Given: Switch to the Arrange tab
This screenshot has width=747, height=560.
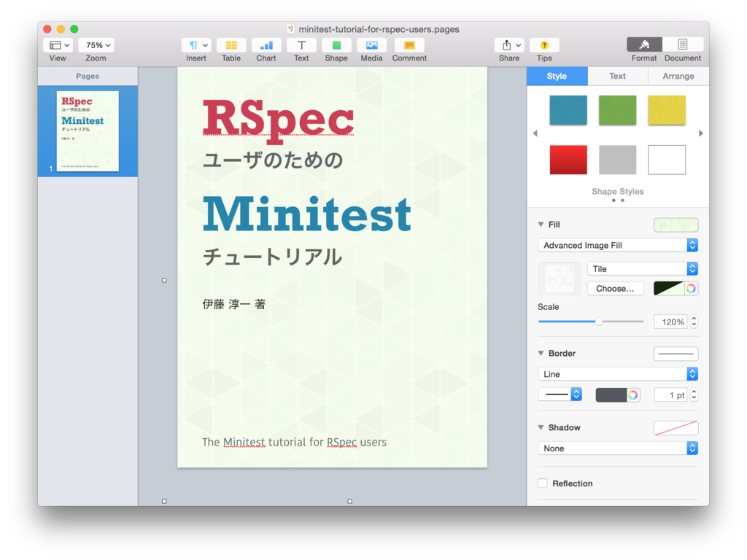Looking at the screenshot, I should click(678, 76).
